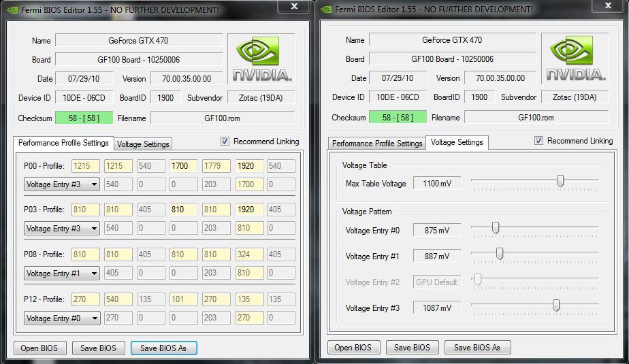This screenshot has height=364, width=629.
Task: Click the Voltage Entry #1 slider handle
Action: pyautogui.click(x=500, y=254)
